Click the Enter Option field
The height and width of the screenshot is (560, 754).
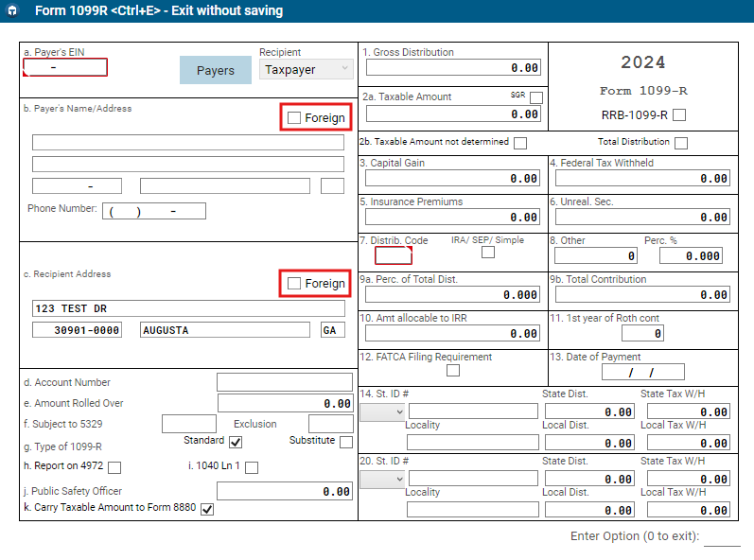point(722,537)
